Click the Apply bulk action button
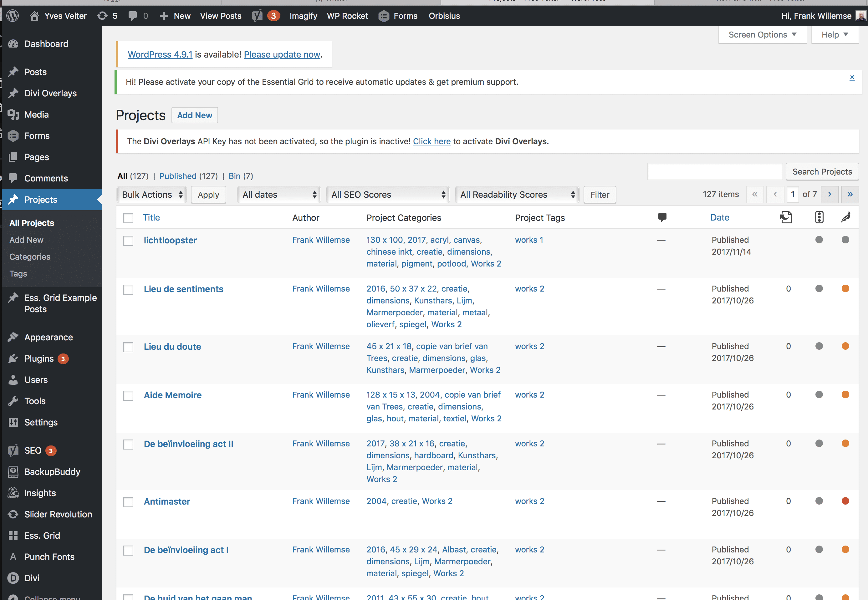This screenshot has height=600, width=868. click(208, 195)
